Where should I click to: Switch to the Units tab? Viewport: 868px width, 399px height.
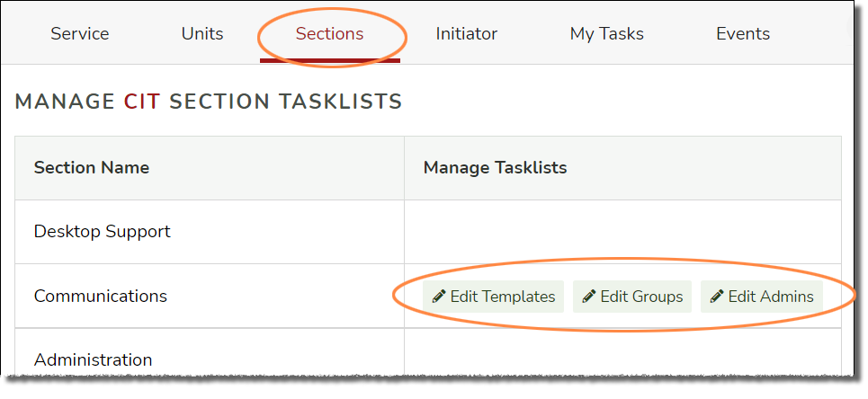click(x=202, y=34)
